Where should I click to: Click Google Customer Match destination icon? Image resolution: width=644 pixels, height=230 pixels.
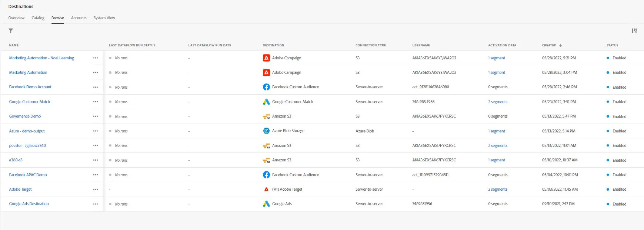(266, 102)
